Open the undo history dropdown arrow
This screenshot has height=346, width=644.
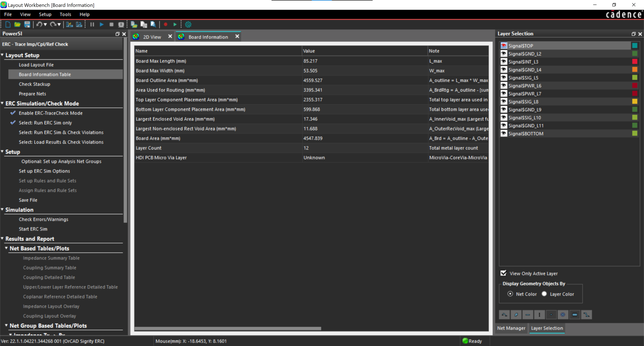coord(45,25)
